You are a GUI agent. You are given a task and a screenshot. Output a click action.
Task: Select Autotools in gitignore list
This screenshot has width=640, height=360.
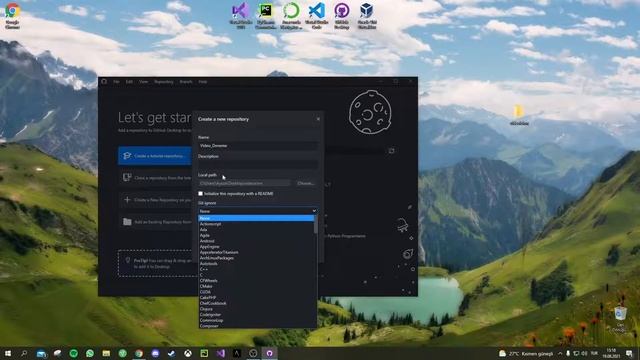click(256, 264)
